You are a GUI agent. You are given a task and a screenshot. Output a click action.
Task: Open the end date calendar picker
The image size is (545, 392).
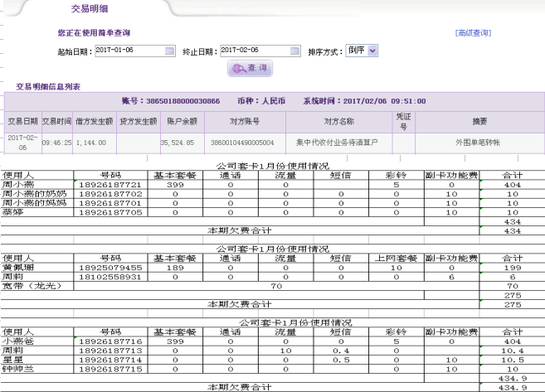point(293,51)
